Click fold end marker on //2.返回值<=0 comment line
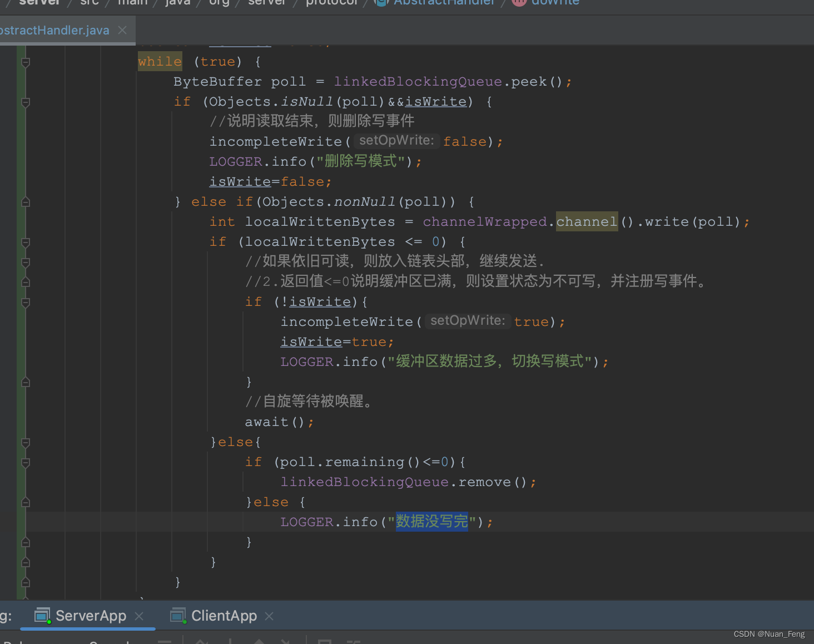Image resolution: width=814 pixels, height=644 pixels. (26, 282)
